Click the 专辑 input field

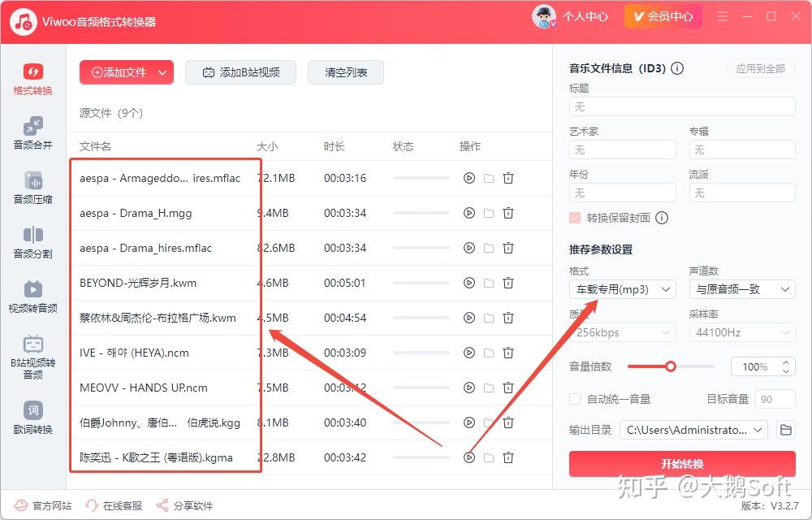pos(742,149)
